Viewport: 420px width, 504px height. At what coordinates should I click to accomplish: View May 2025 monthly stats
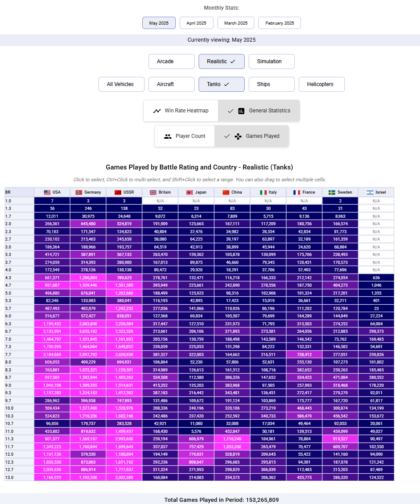pyautogui.click(x=159, y=23)
